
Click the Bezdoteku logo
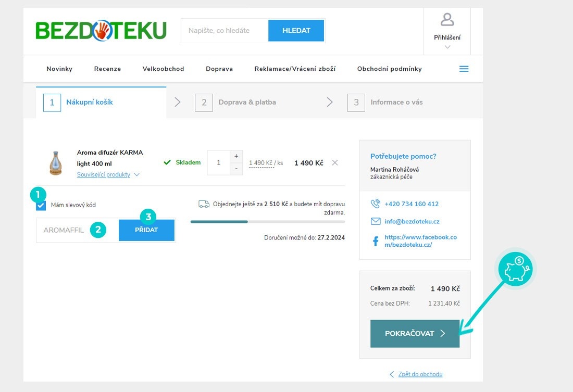[x=101, y=30]
